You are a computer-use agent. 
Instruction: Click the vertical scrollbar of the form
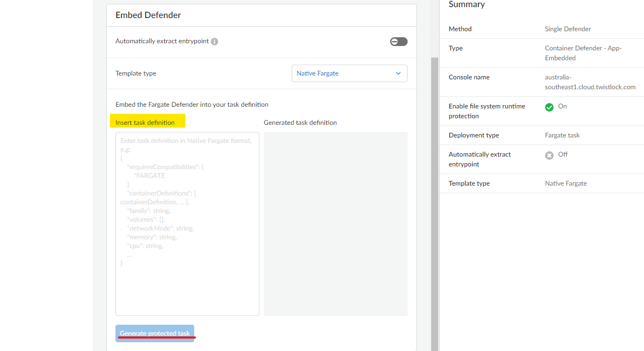pyautogui.click(x=434, y=204)
